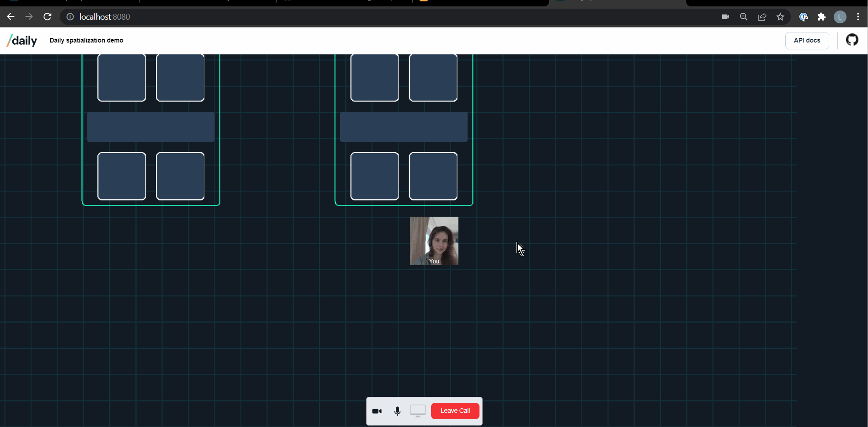Mute the microphone

[x=397, y=411]
